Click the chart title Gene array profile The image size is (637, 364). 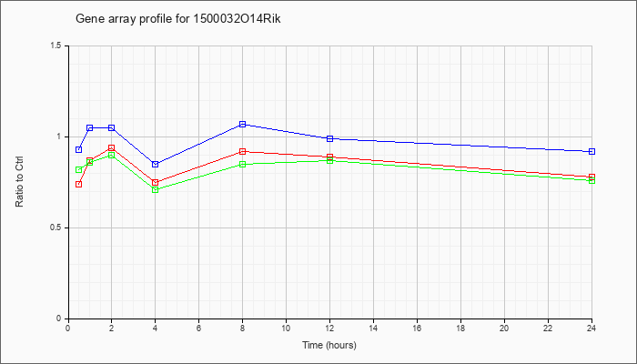click(x=178, y=19)
